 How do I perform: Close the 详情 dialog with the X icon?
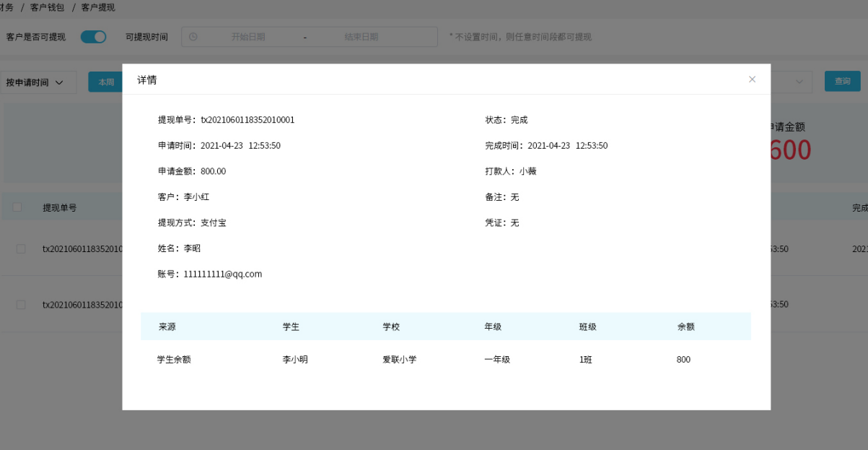point(752,79)
